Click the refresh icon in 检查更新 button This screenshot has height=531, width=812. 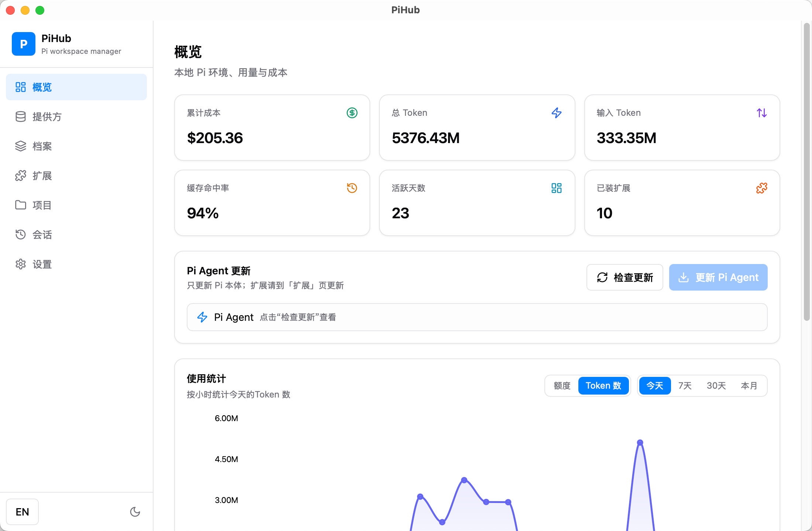(x=602, y=277)
